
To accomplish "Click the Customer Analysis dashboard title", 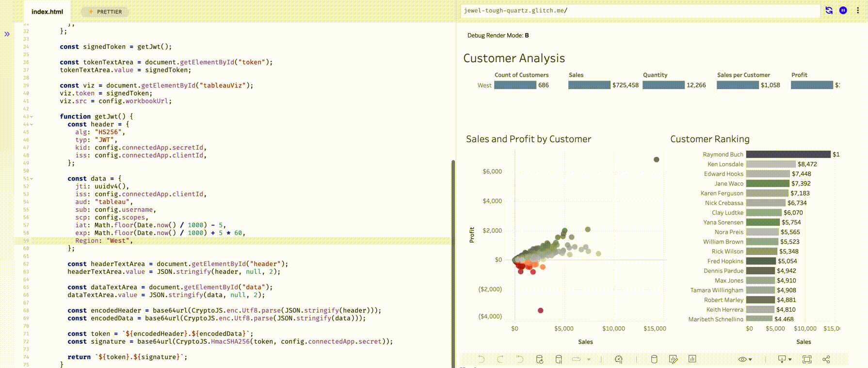I will 514,58.
